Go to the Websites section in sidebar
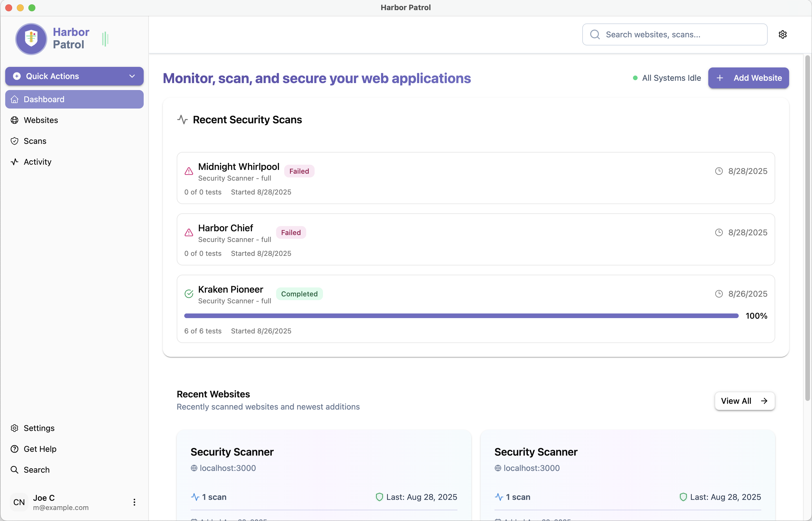The width and height of the screenshot is (812, 521). (x=41, y=120)
